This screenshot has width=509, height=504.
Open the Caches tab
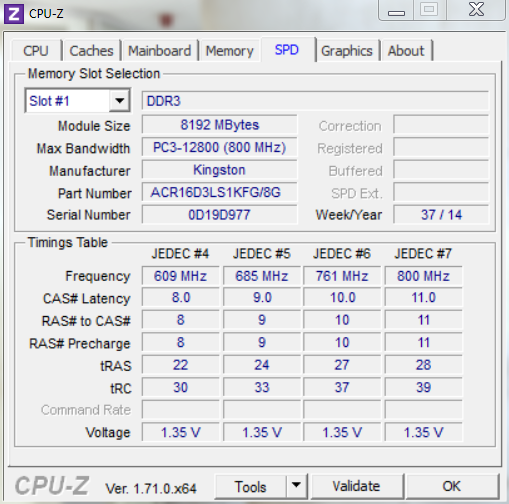(x=91, y=51)
